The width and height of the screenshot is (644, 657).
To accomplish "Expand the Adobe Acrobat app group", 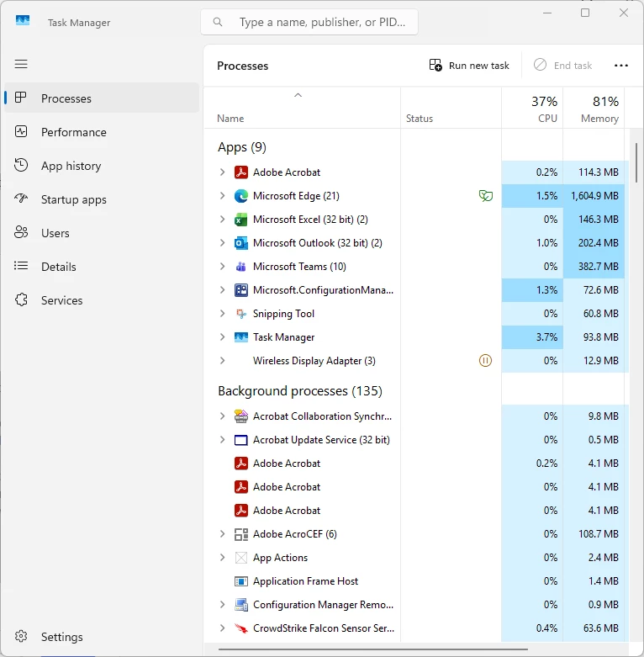I will pyautogui.click(x=222, y=172).
